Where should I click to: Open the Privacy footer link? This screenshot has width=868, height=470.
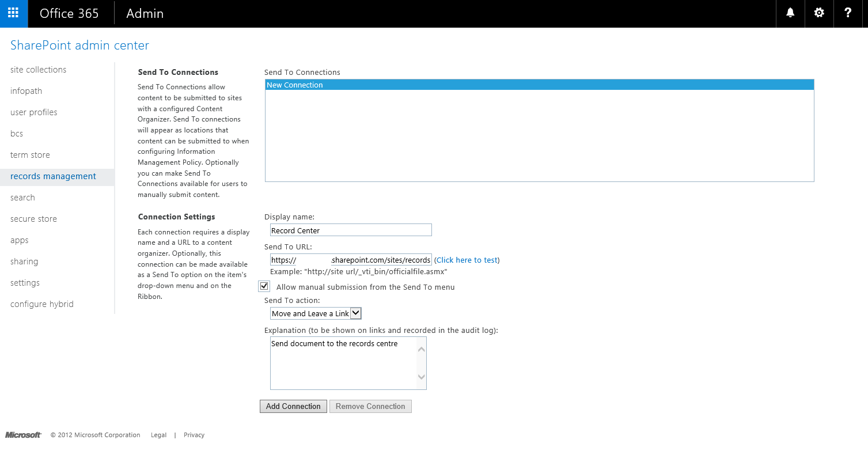click(x=194, y=435)
